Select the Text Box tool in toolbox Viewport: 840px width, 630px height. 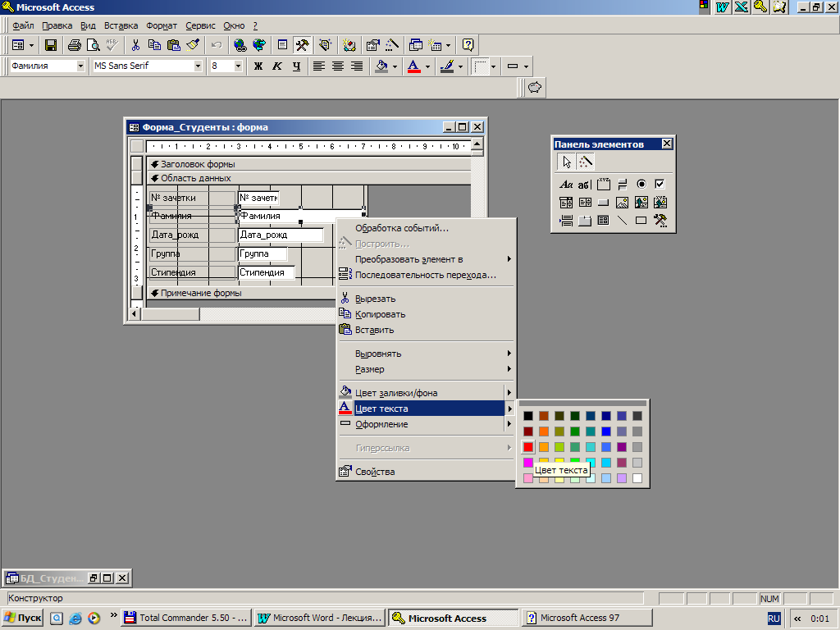[x=584, y=185]
